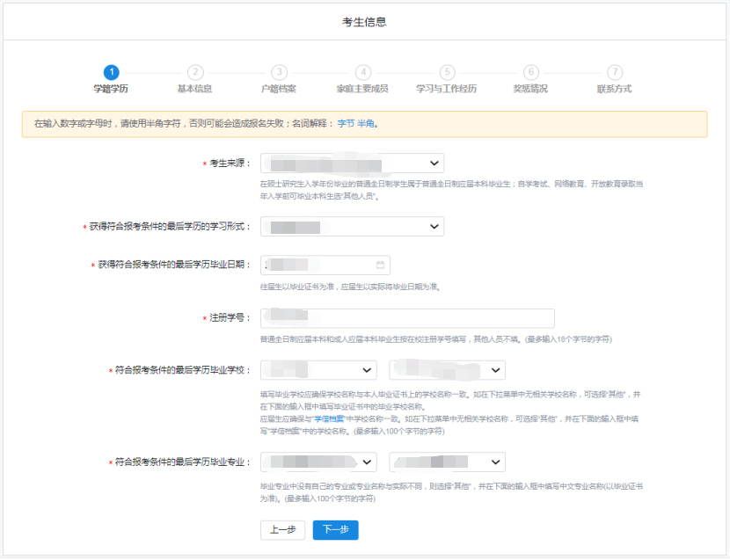Viewport: 730px width, 560px height.
Task: Expand first 毕业学校 region dropdown
Action: (x=318, y=369)
